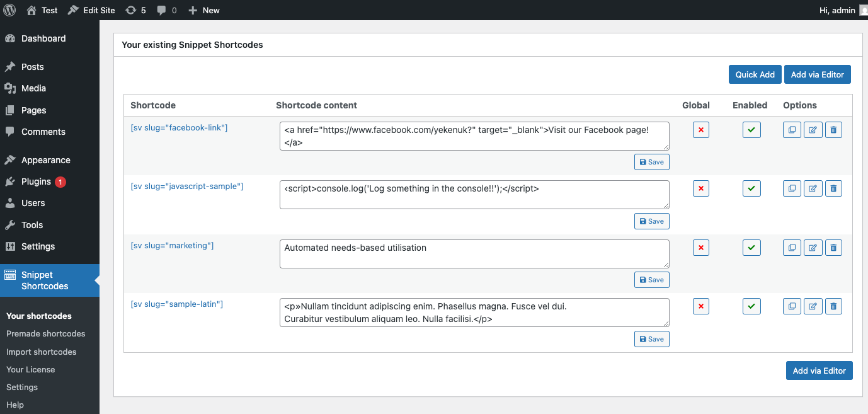The height and width of the screenshot is (414, 868).
Task: Delete the sample-latin shortcode
Action: point(833,306)
